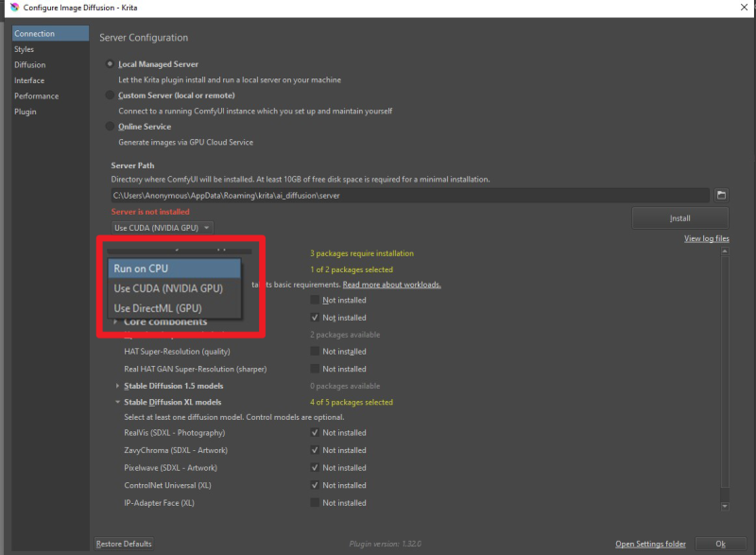
Task: Click the Ok button
Action: [720, 544]
